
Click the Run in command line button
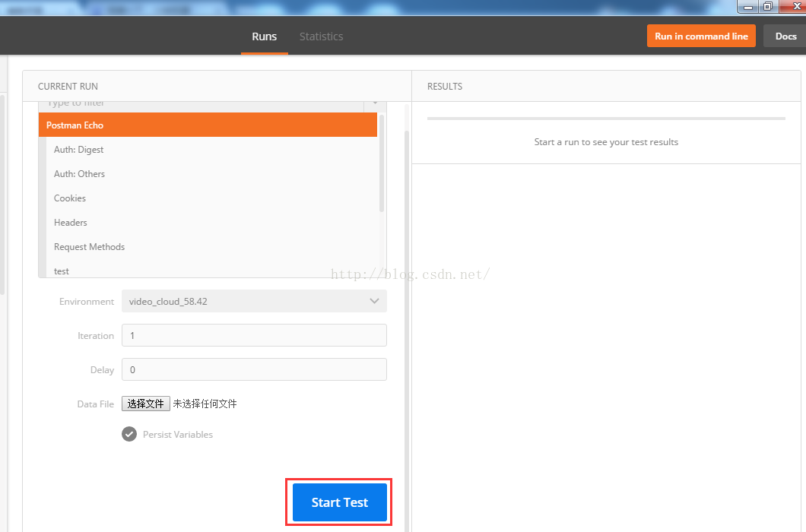701,36
